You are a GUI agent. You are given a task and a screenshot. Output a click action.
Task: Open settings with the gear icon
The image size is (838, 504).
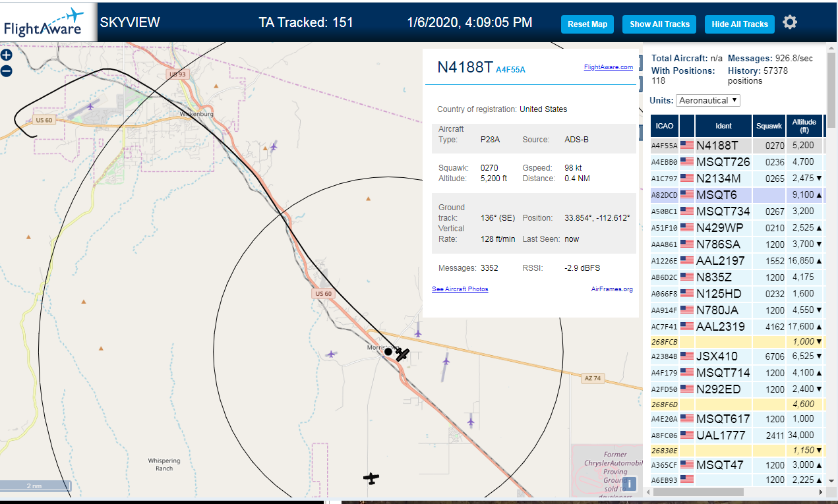[790, 22]
